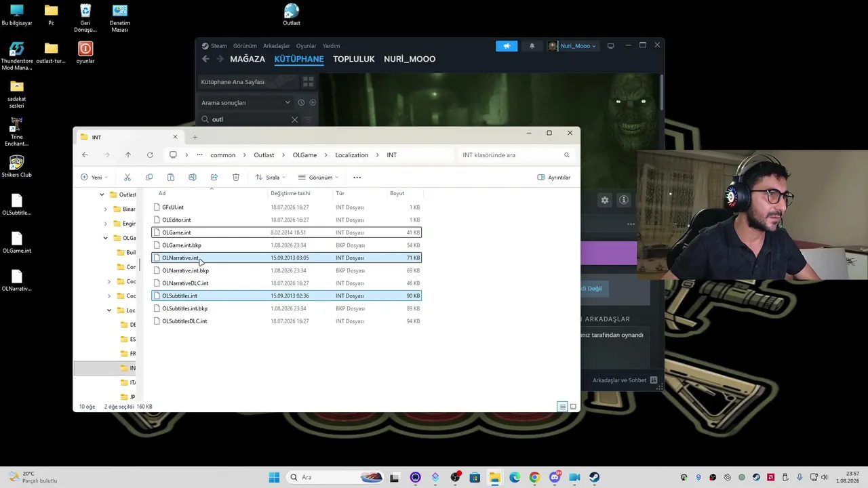Expand the Engine folder in the tree
Screen dimensions: 868x488
tap(106, 224)
